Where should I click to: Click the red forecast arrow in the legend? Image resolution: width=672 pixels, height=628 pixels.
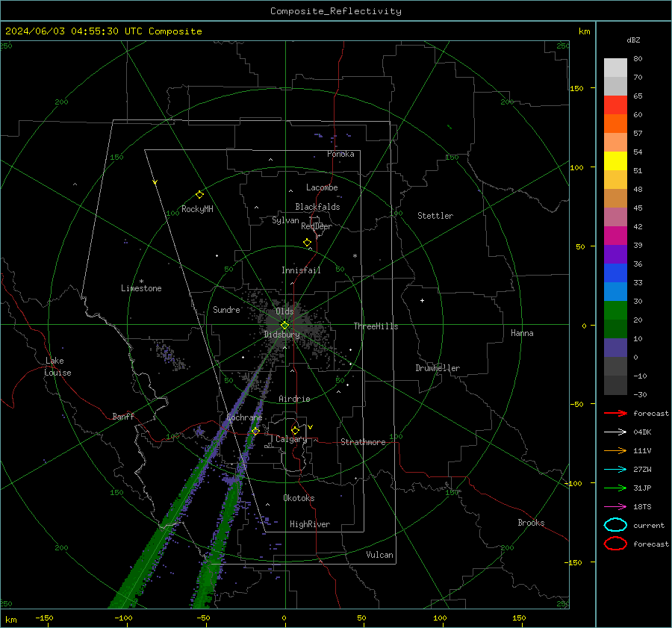coord(615,413)
